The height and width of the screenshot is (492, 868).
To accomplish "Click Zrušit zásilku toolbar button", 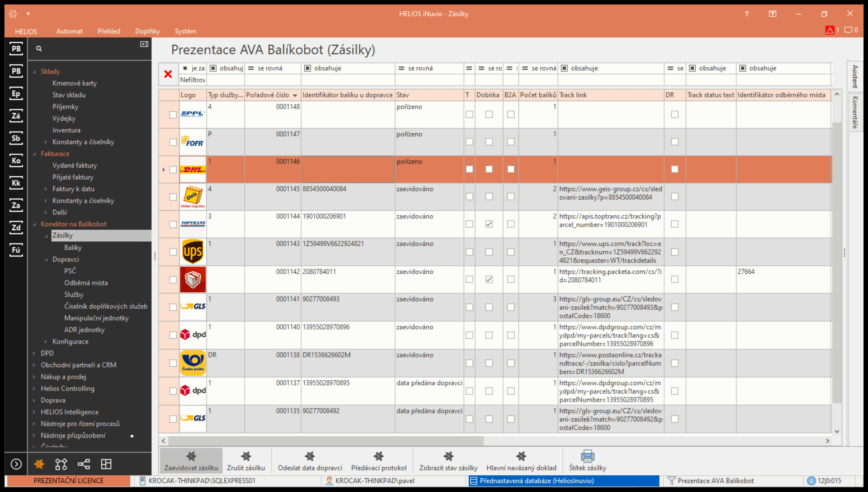I will pyautogui.click(x=246, y=461).
